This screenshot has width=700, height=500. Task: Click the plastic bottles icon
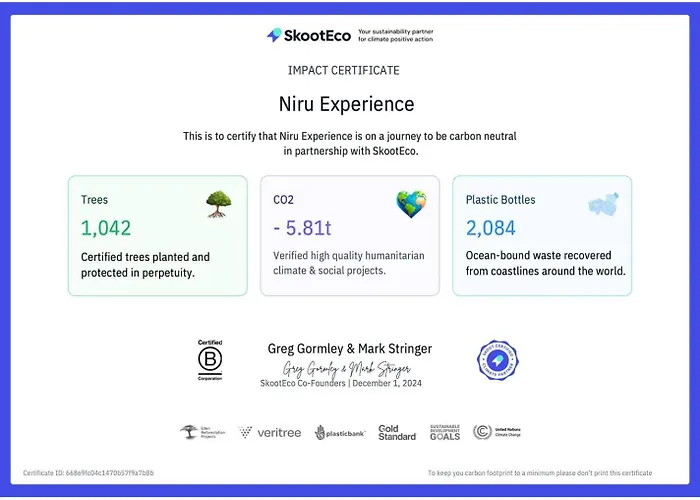[604, 204]
